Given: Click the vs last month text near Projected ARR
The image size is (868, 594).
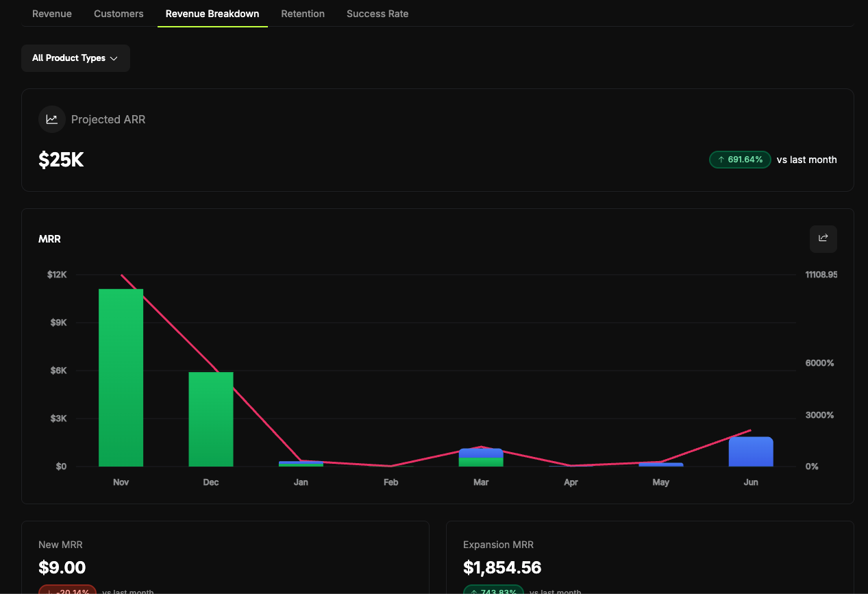Looking at the screenshot, I should pyautogui.click(x=806, y=159).
